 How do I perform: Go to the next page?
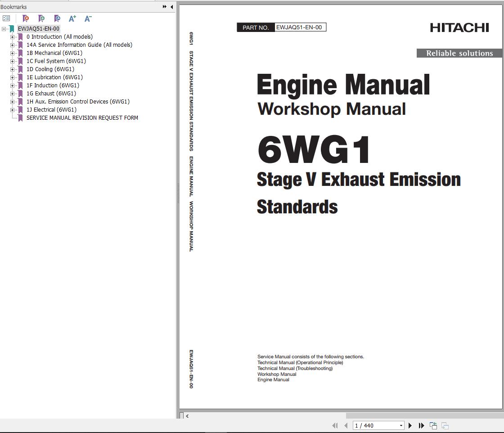tap(410, 426)
